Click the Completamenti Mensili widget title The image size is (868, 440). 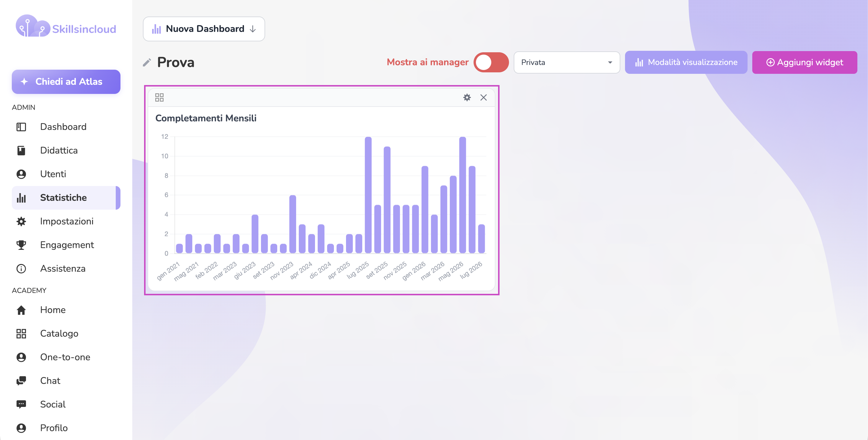coord(205,118)
